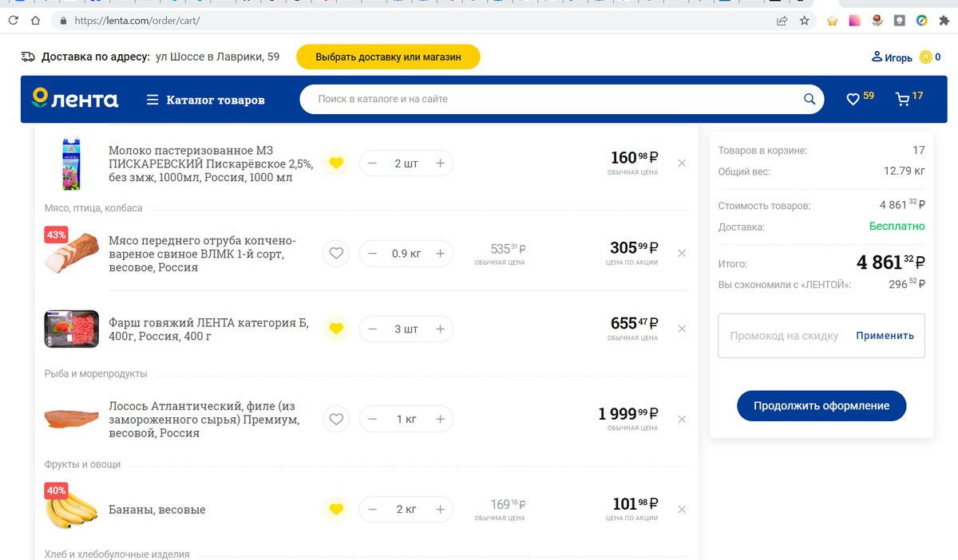
Task: Open cart icon showing 17
Action: 909,98
